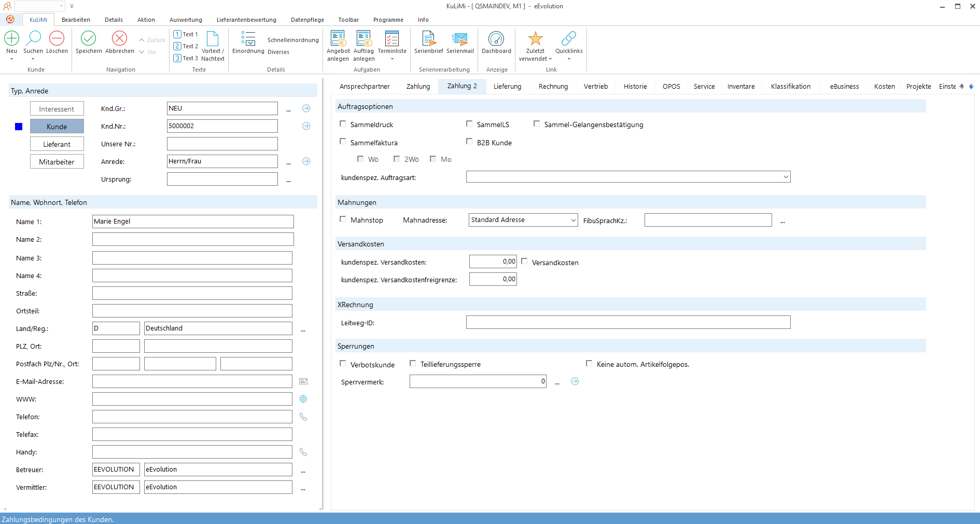
Task: Select Text 1 in Texte group
Action: pyautogui.click(x=186, y=34)
